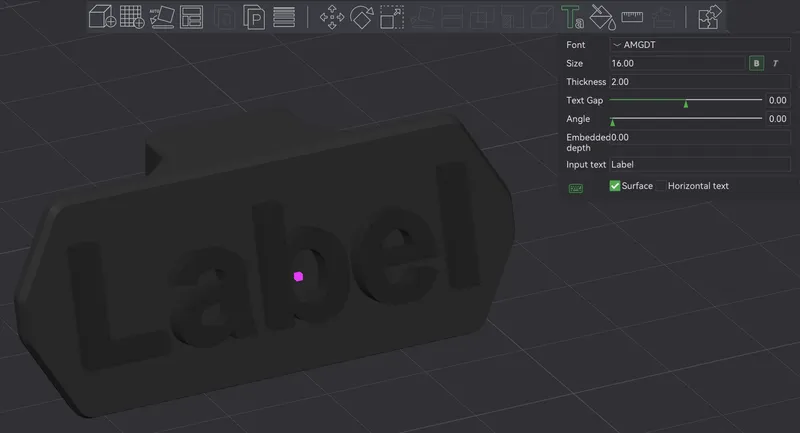Screen dimensions: 800x433
Task: Select the Move tool with four arrows
Action: tap(332, 17)
